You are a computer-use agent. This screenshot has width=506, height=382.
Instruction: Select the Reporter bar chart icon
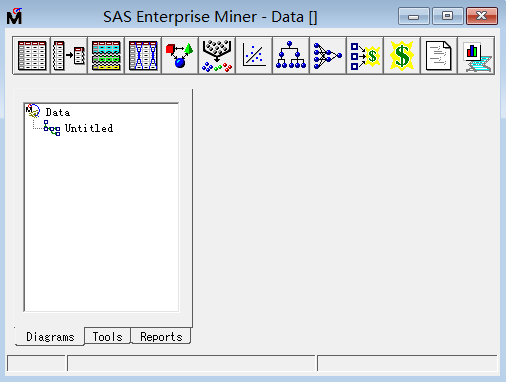coord(476,55)
